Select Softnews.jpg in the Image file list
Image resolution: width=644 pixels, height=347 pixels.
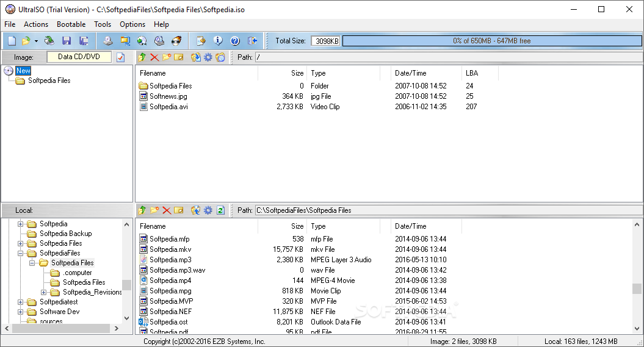[168, 96]
